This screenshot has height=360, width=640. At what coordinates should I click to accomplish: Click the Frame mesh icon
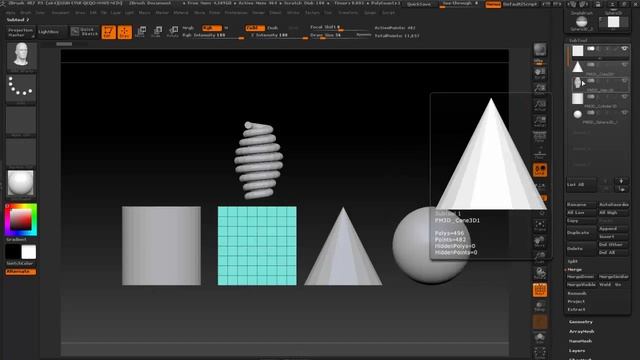pyautogui.click(x=540, y=226)
